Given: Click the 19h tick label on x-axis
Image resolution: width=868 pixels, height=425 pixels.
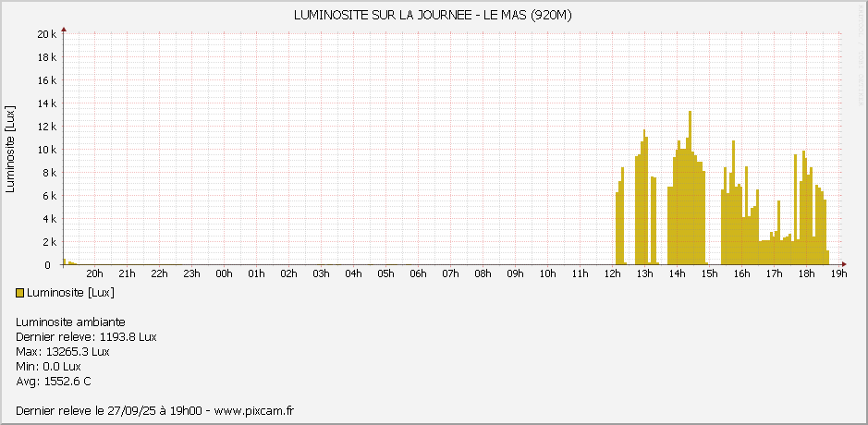Looking at the screenshot, I should 838,273.
